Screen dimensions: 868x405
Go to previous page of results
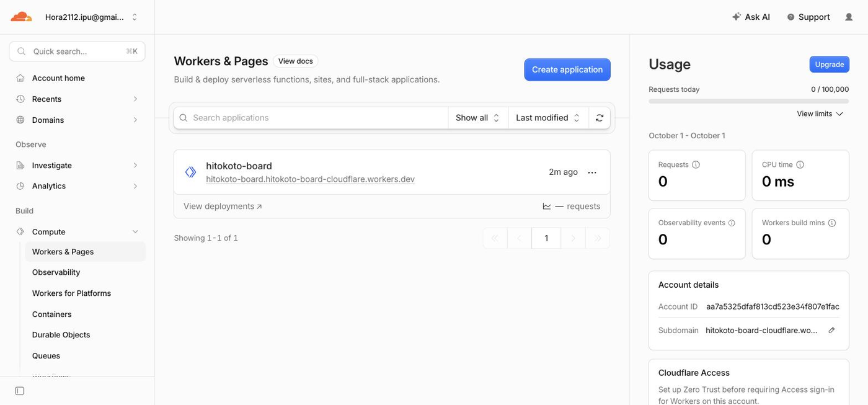click(520, 238)
